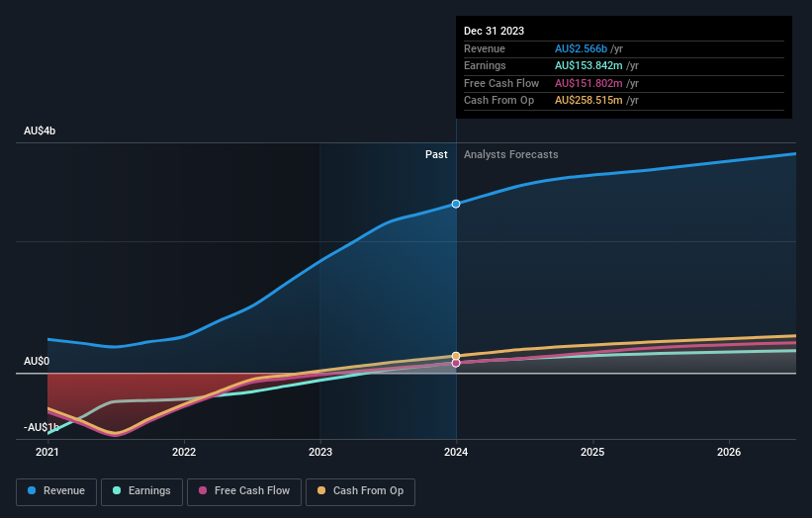Select the 2024 x-axis label
This screenshot has width=812, height=518.
(456, 453)
